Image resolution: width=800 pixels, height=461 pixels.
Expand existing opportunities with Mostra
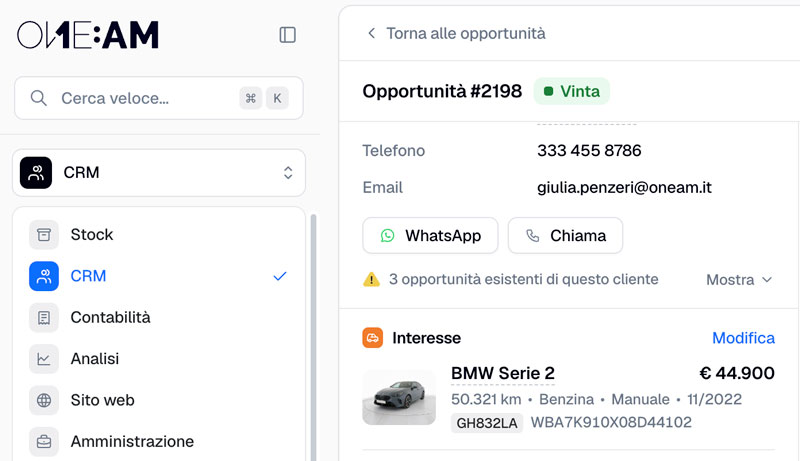(x=739, y=279)
